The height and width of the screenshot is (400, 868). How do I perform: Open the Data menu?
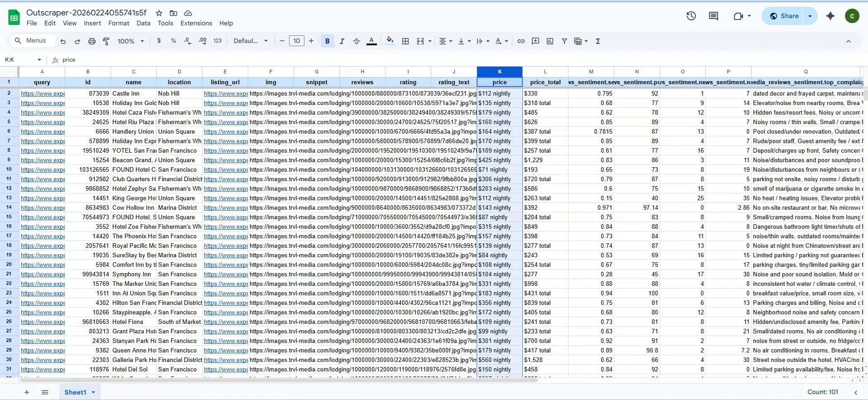[x=143, y=24]
